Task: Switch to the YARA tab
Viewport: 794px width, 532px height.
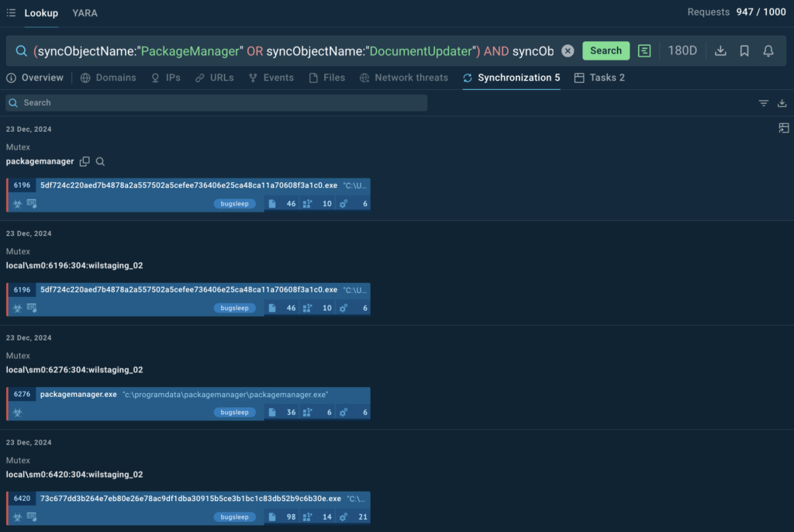Action: coord(85,13)
